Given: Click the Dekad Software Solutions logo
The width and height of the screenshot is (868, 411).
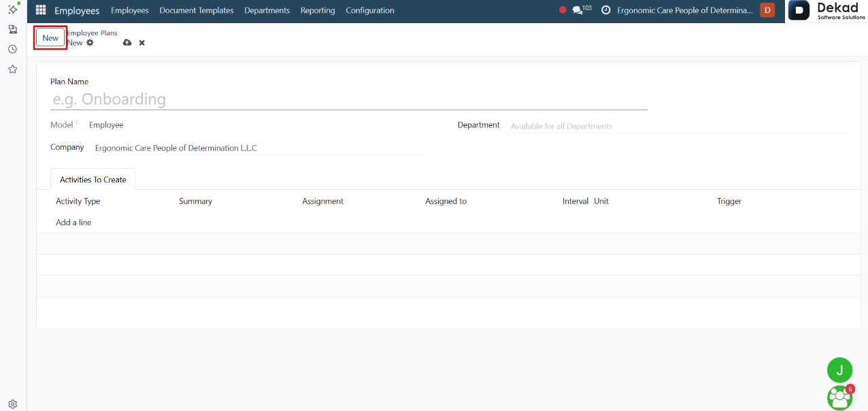Looking at the screenshot, I should coord(827,11).
